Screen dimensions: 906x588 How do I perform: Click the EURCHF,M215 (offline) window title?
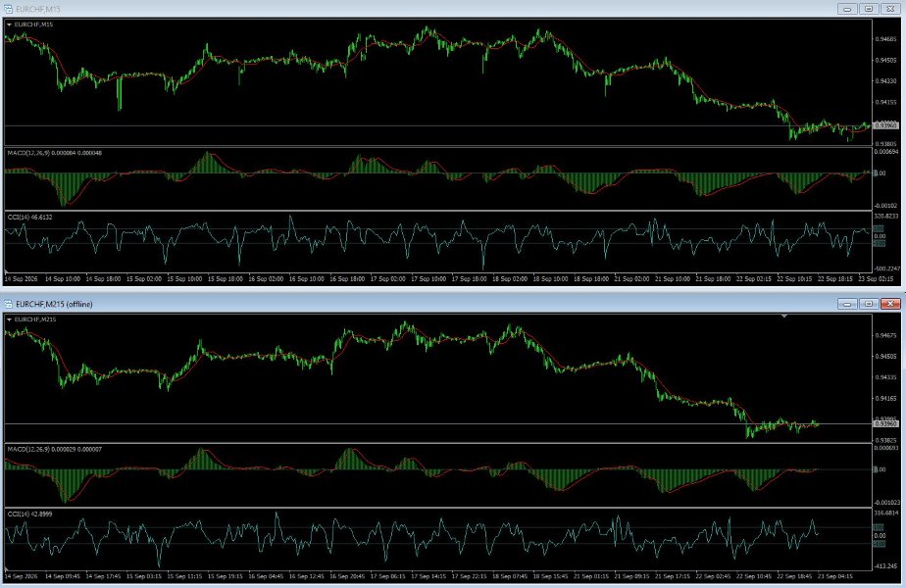pos(54,304)
